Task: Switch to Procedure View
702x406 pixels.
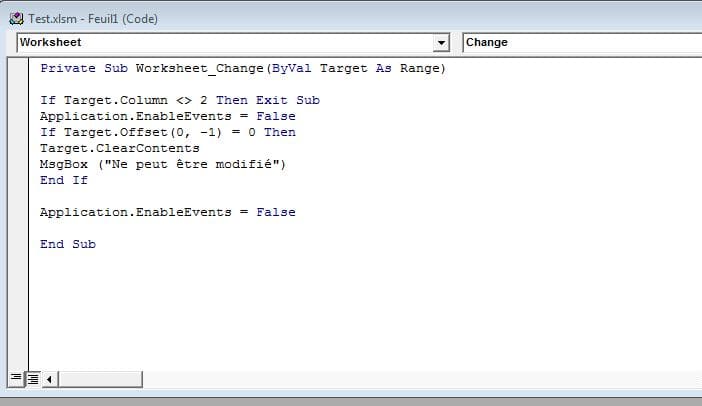Action: [x=16, y=379]
